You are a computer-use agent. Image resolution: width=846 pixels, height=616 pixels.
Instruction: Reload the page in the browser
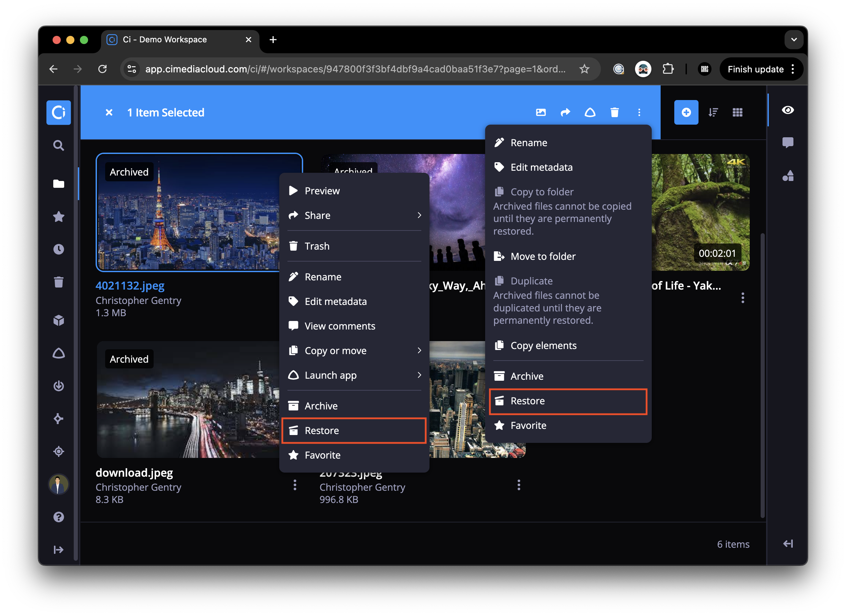102,69
